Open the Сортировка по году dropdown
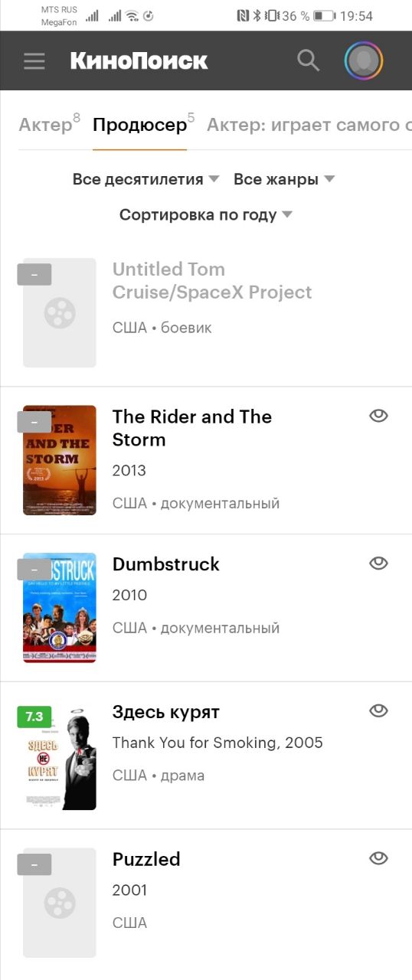The image size is (412, 980). coord(206,215)
